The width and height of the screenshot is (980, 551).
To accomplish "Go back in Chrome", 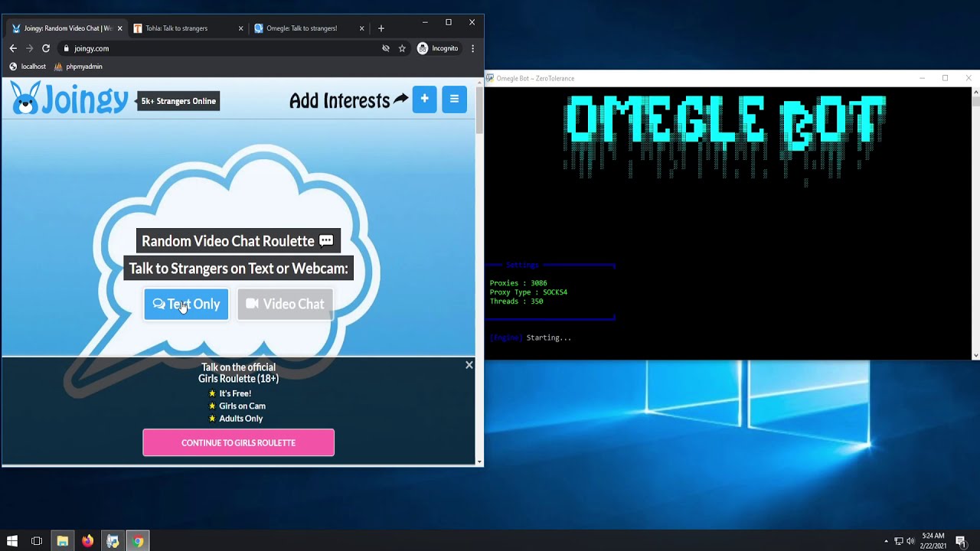I will coord(13,48).
